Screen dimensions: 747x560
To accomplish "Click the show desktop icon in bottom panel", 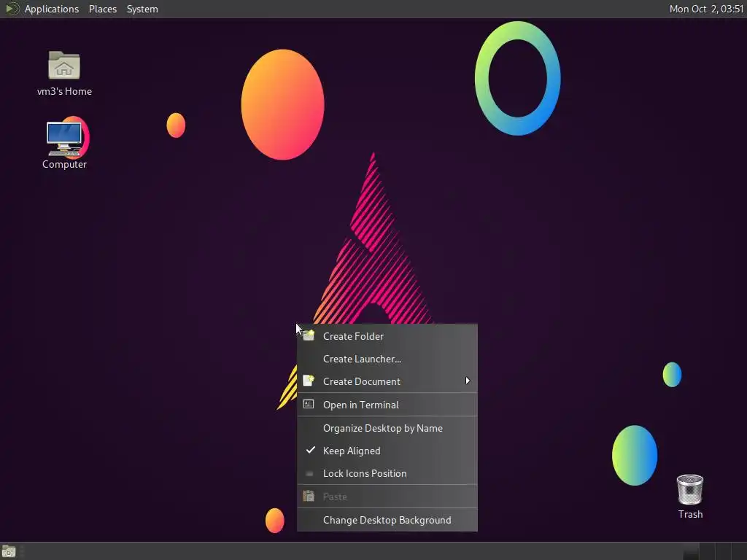I will click(x=9, y=551).
